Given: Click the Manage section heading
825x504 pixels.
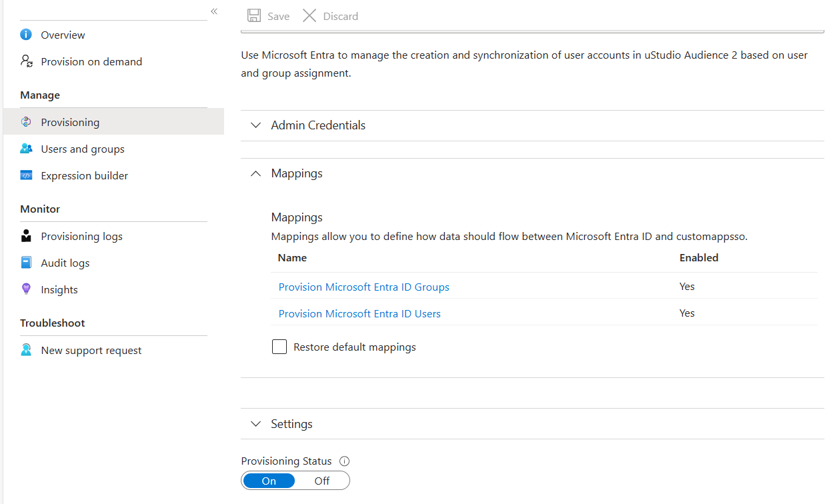Looking at the screenshot, I should pos(40,95).
